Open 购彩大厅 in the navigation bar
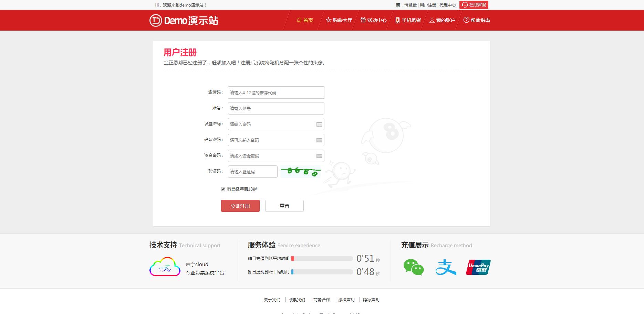 (339, 20)
